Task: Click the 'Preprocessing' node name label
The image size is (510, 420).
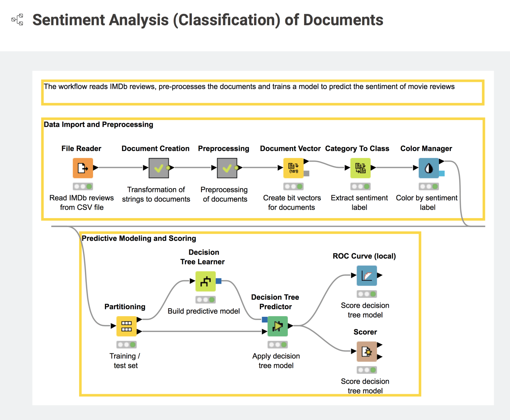Action: (x=223, y=148)
